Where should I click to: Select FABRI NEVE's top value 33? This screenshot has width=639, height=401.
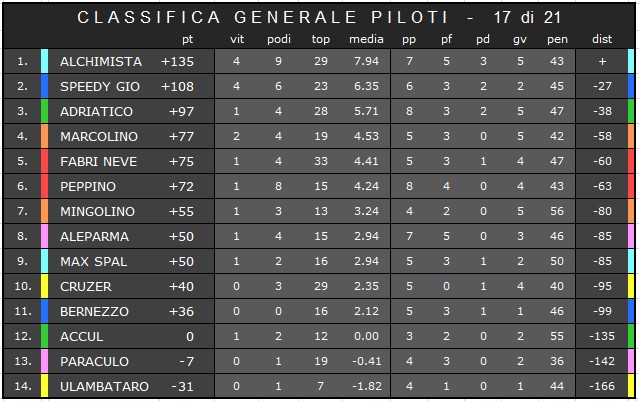321,161
